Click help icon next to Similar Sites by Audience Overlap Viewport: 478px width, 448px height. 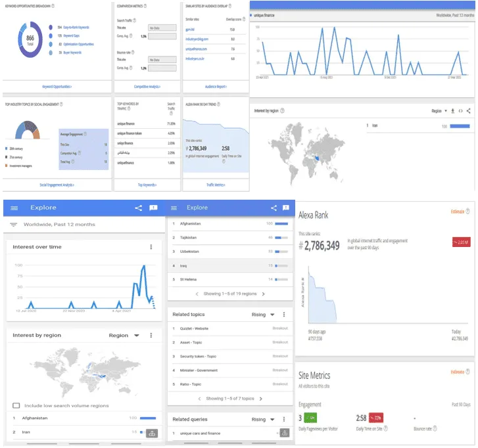click(x=230, y=6)
